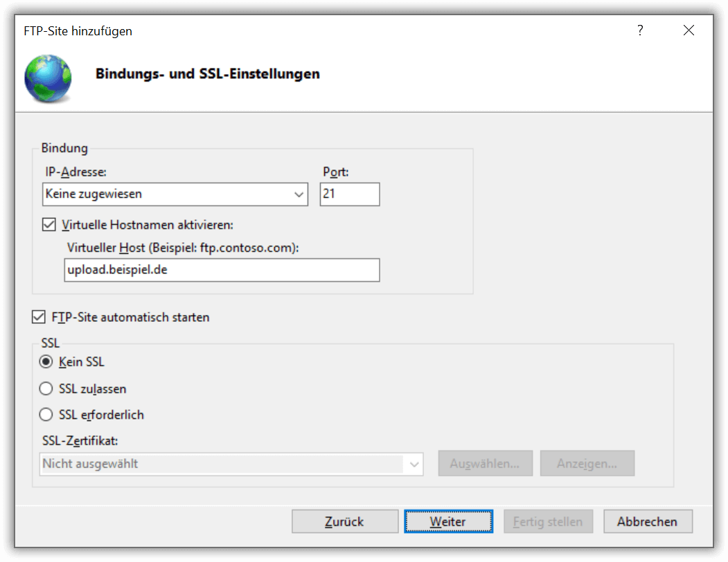The width and height of the screenshot is (728, 562).
Task: Click the Virtueller Host field upload.beispiel.de
Action: (222, 270)
